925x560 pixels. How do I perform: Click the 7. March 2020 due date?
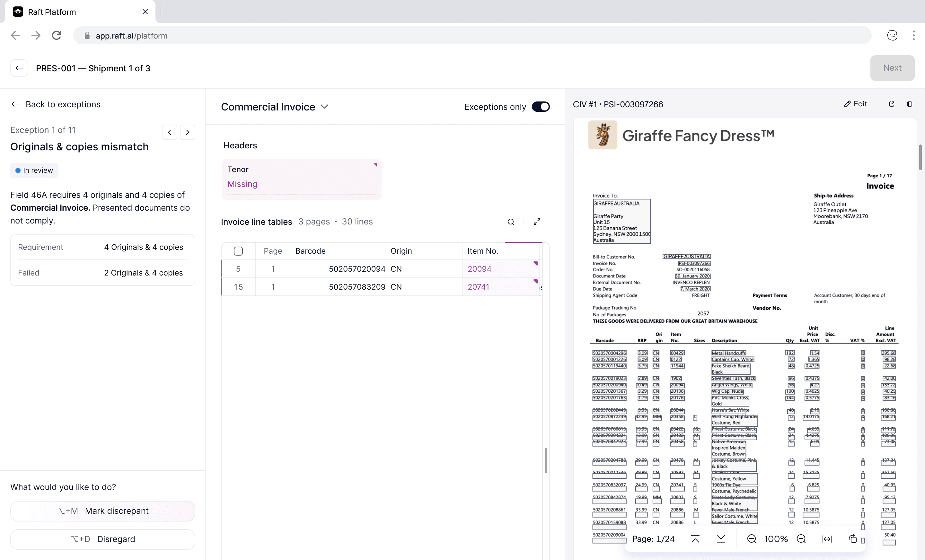pyautogui.click(x=696, y=289)
